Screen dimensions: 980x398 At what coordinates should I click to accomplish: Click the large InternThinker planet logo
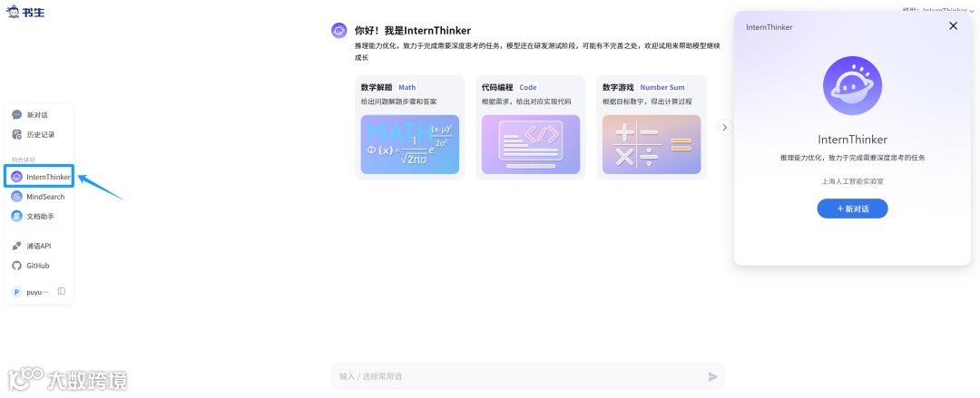pos(852,85)
